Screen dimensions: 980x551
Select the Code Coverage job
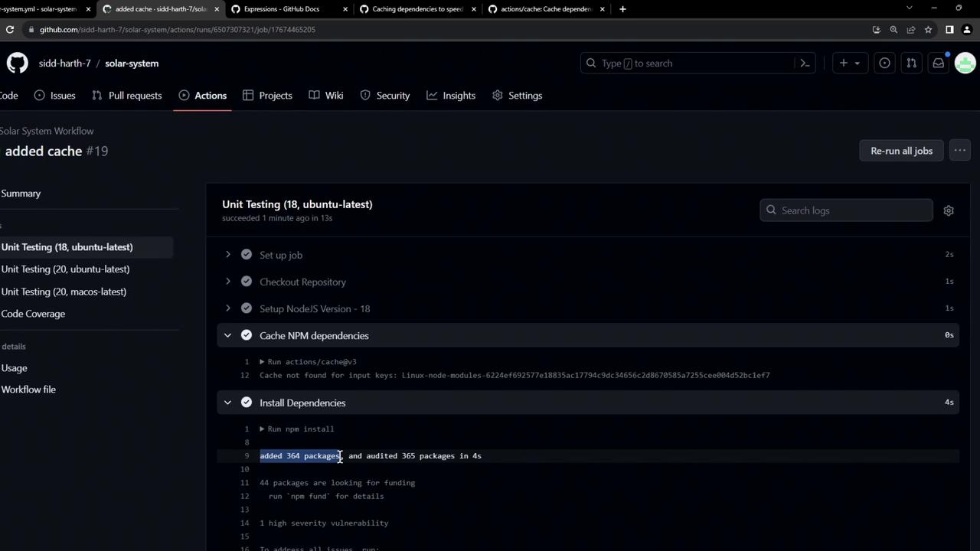(x=33, y=314)
